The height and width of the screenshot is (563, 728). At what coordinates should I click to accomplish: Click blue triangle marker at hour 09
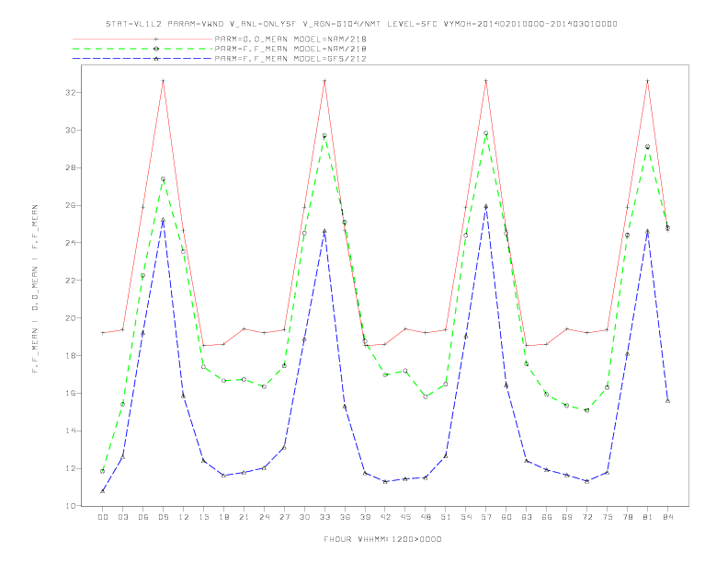pyautogui.click(x=163, y=220)
